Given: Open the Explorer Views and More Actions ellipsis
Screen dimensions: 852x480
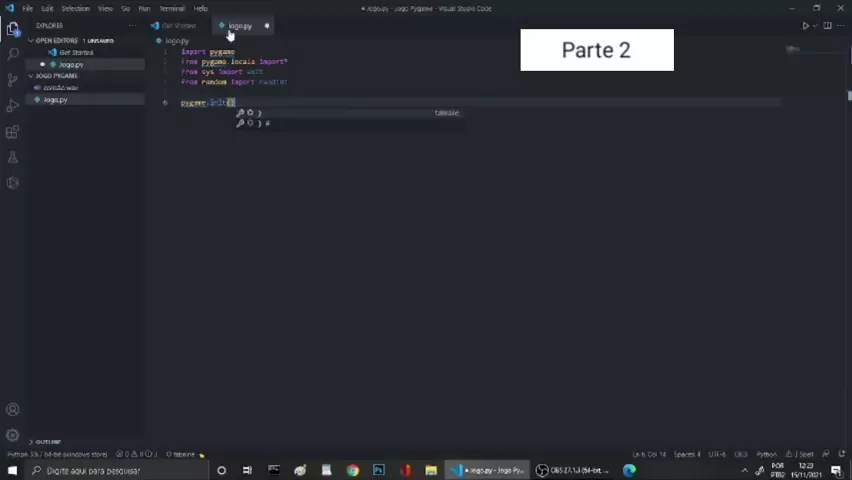Looking at the screenshot, I should (x=132, y=26).
